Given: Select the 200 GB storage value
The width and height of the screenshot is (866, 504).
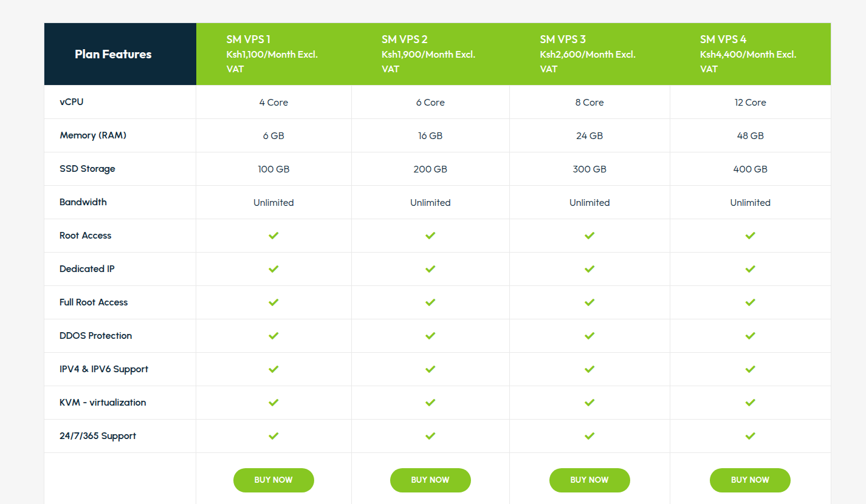Looking at the screenshot, I should [430, 169].
